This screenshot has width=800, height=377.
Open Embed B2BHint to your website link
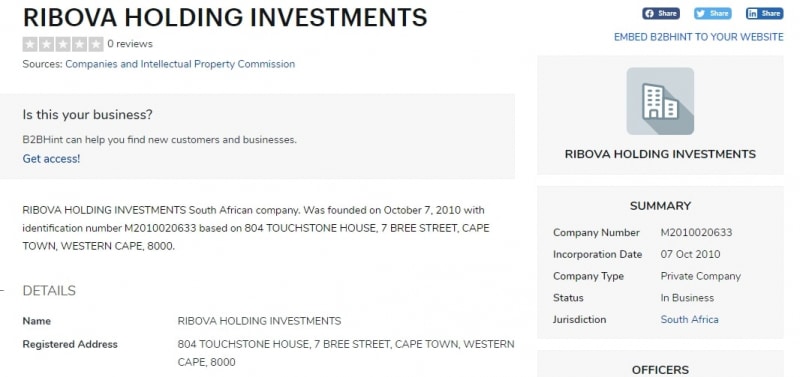coord(698,37)
